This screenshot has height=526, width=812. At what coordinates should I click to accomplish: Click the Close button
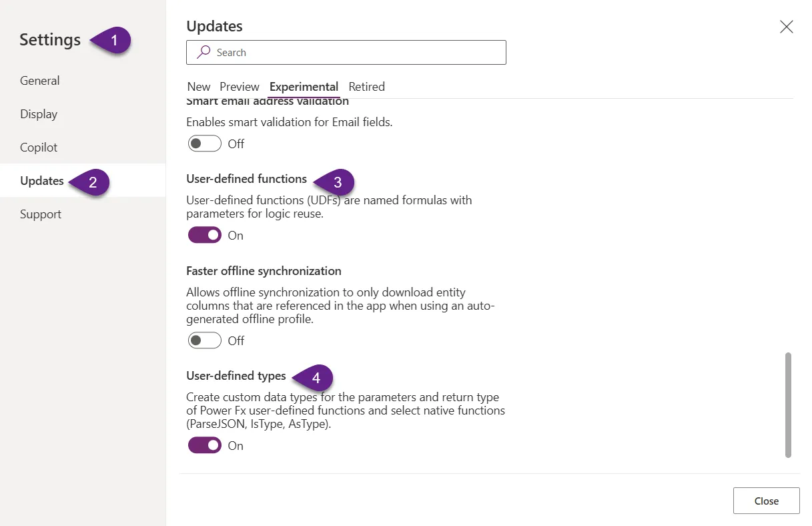[766, 501]
